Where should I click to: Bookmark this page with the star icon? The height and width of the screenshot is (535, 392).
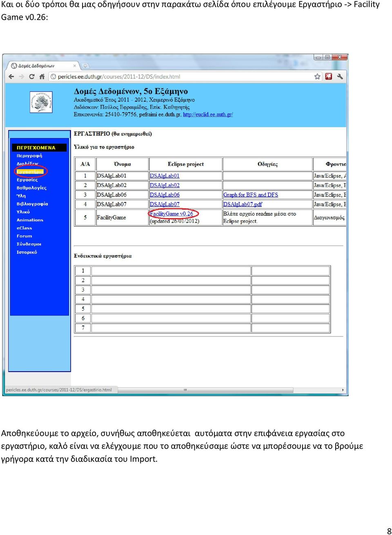pos(317,76)
